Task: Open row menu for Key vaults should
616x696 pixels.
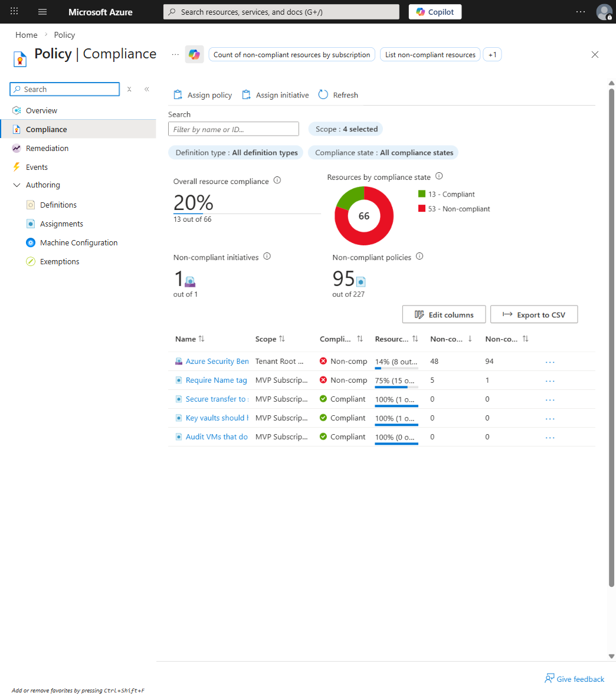Action: (550, 419)
